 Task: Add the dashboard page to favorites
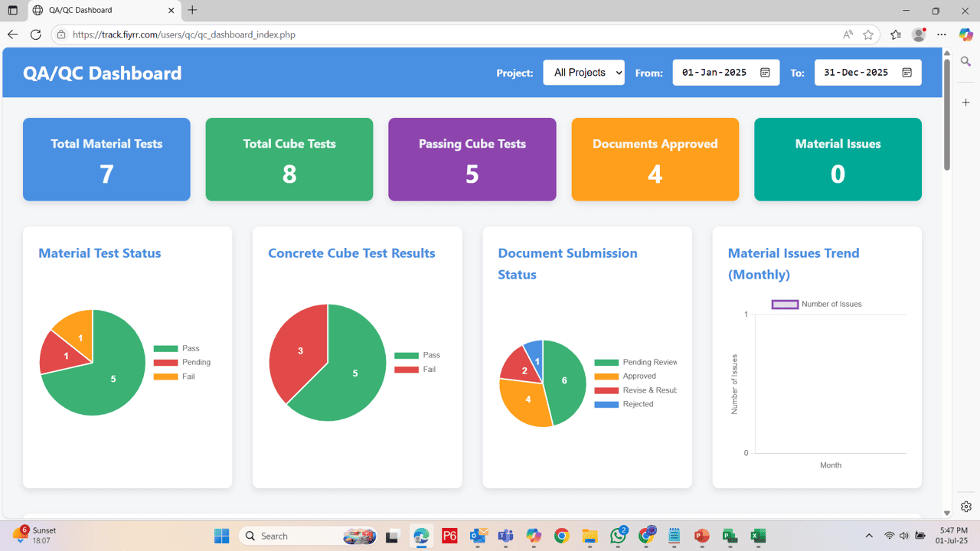[x=869, y=34]
